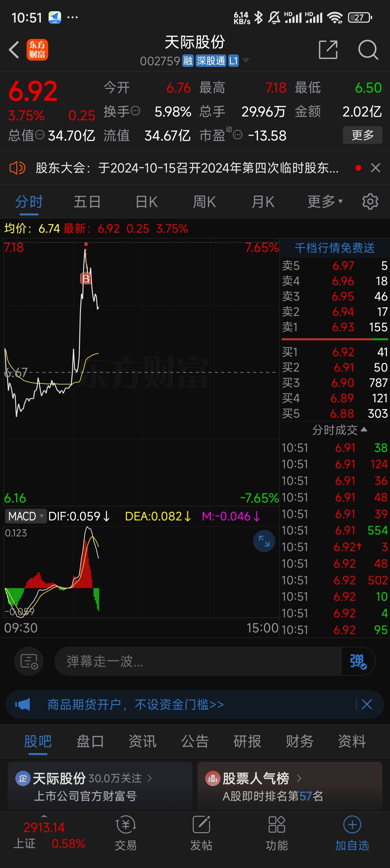Select the 卖1 order row at 6.93

(334, 327)
